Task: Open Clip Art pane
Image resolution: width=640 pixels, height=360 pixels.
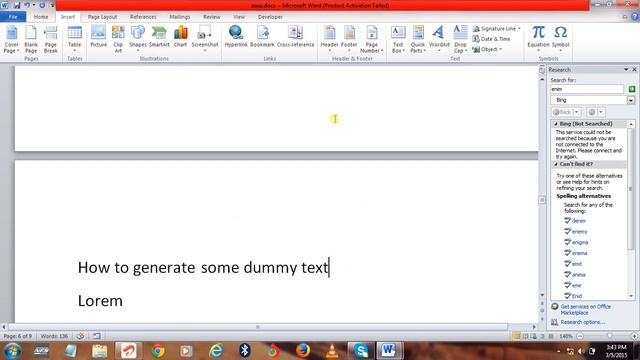Action: 118,39
